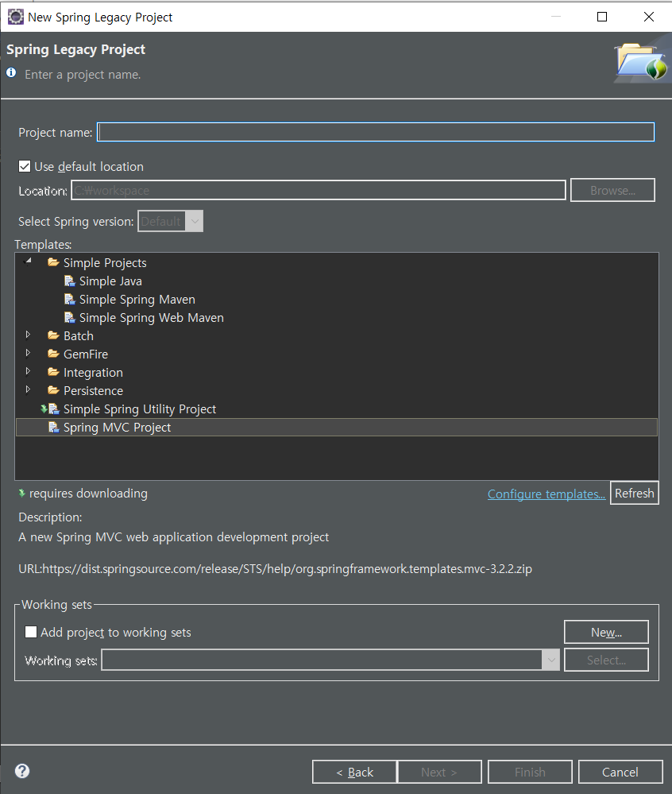672x794 pixels.
Task: Select the Simple Spring Maven template
Action: [137, 300]
